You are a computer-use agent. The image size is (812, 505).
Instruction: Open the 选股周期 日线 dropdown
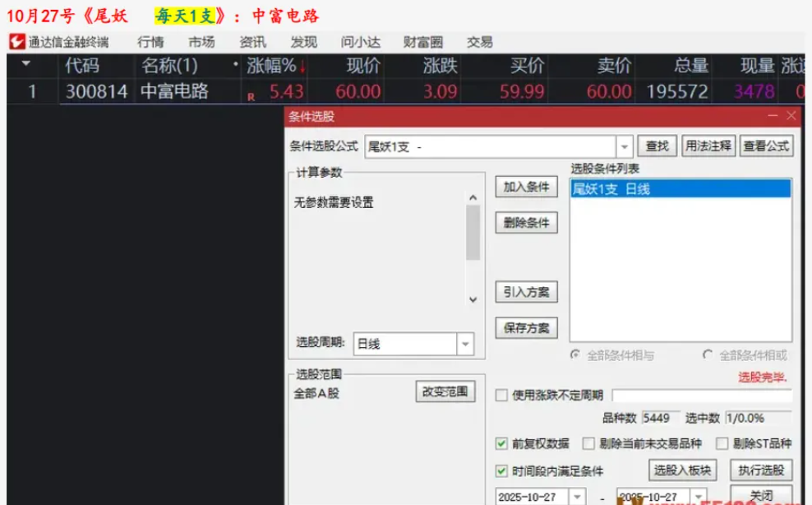pyautogui.click(x=466, y=344)
